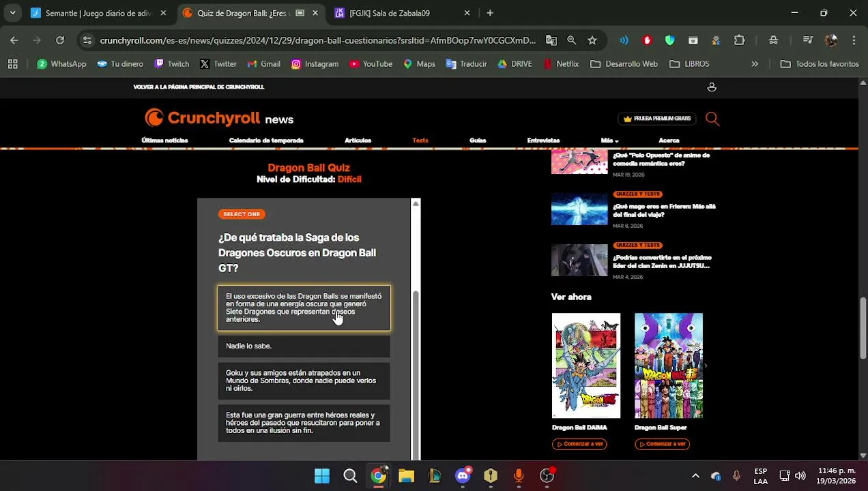Open OBS Studio from the taskbar
The height and width of the screenshot is (491, 868).
547,475
